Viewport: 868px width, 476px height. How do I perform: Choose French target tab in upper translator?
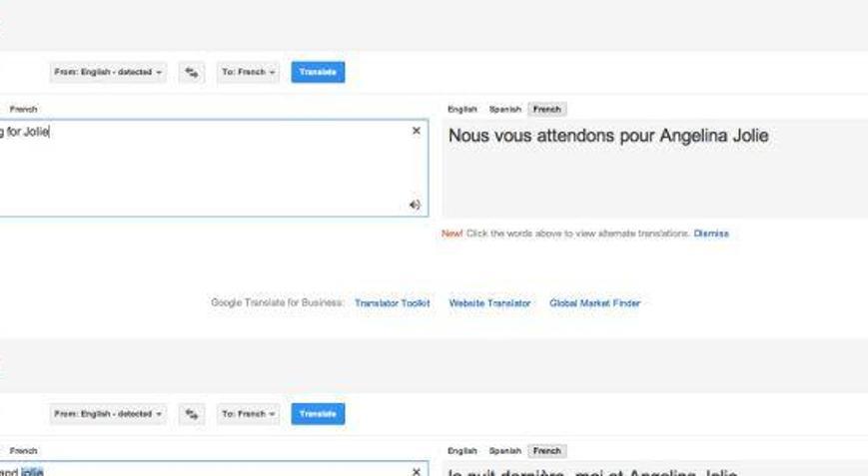pyautogui.click(x=546, y=109)
